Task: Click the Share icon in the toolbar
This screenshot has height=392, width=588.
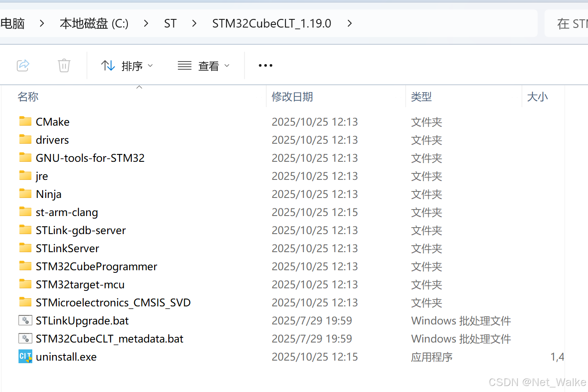Action: point(23,65)
